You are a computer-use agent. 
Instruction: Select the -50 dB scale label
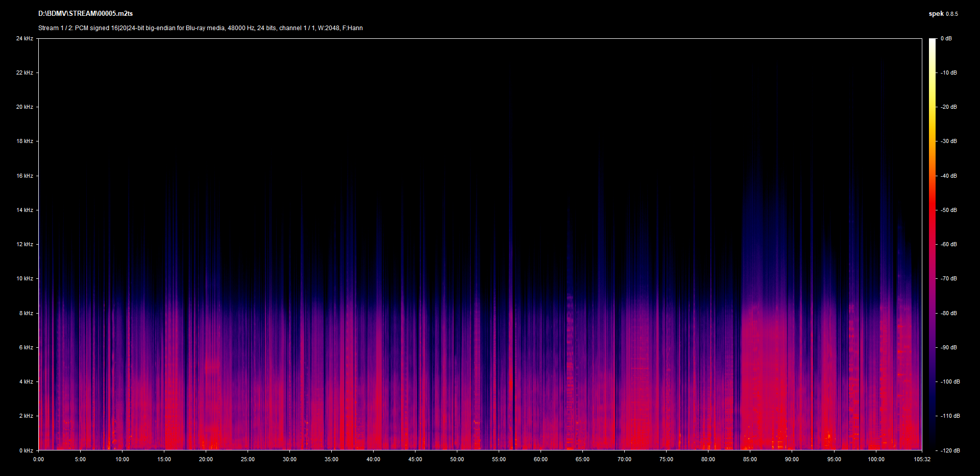point(949,210)
